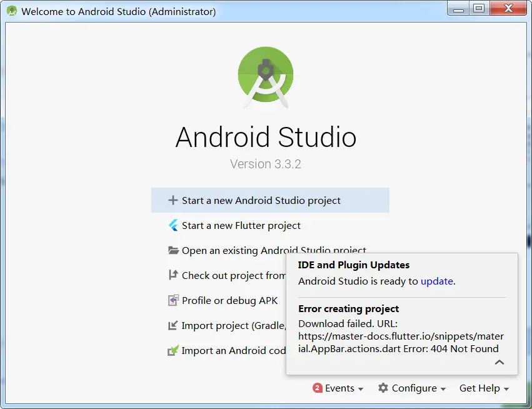Follow the update link in notification
Viewport: 532px width, 409px height.
click(x=436, y=281)
